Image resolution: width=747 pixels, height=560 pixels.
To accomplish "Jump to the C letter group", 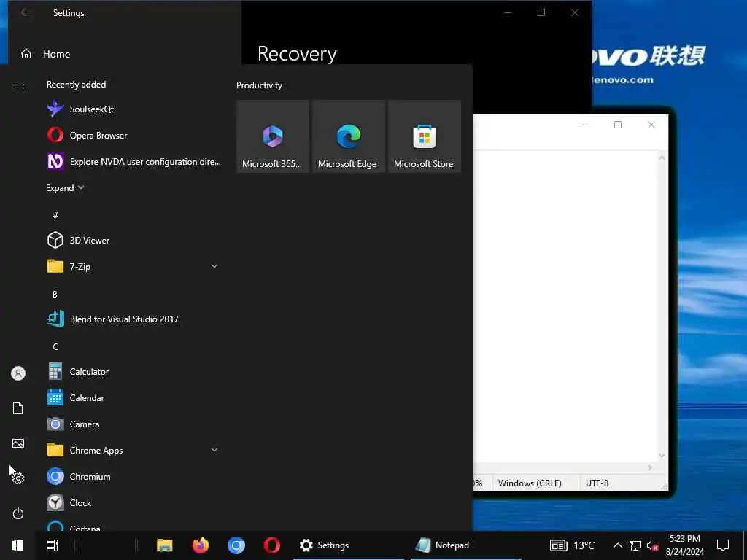I will (x=55, y=346).
